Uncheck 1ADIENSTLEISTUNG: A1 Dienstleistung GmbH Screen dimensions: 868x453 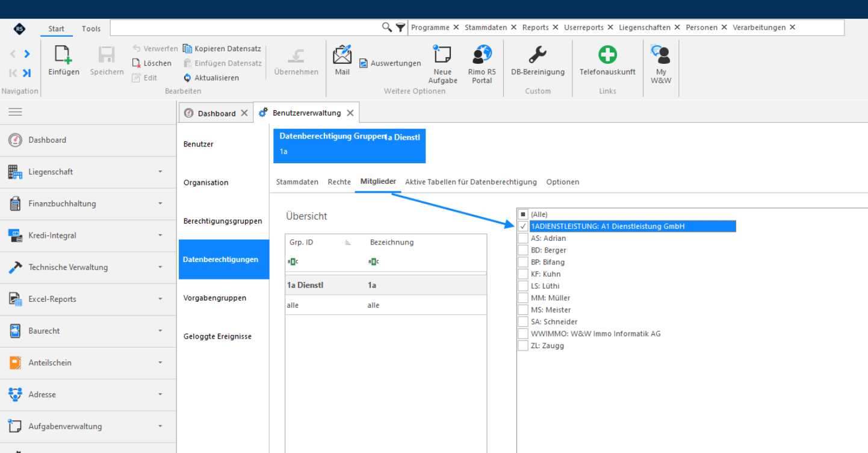[523, 226]
